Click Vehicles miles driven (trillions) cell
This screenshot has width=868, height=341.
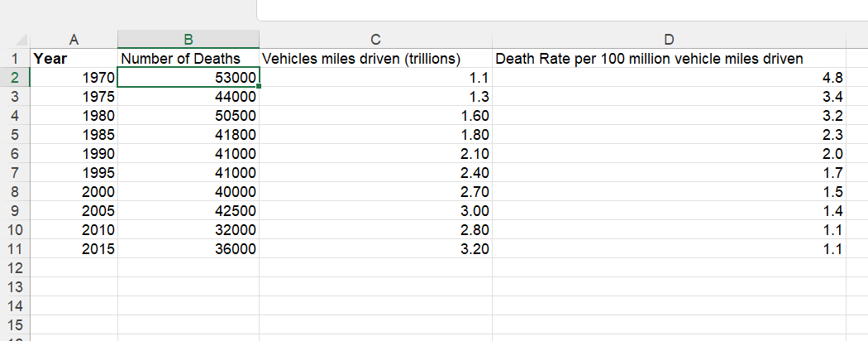pyautogui.click(x=375, y=58)
